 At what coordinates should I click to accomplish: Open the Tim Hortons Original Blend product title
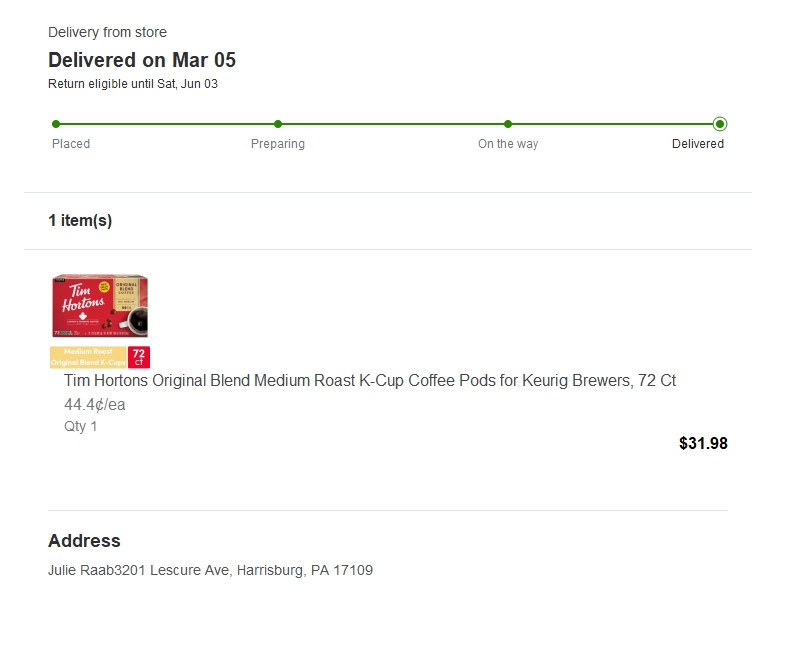[370, 381]
